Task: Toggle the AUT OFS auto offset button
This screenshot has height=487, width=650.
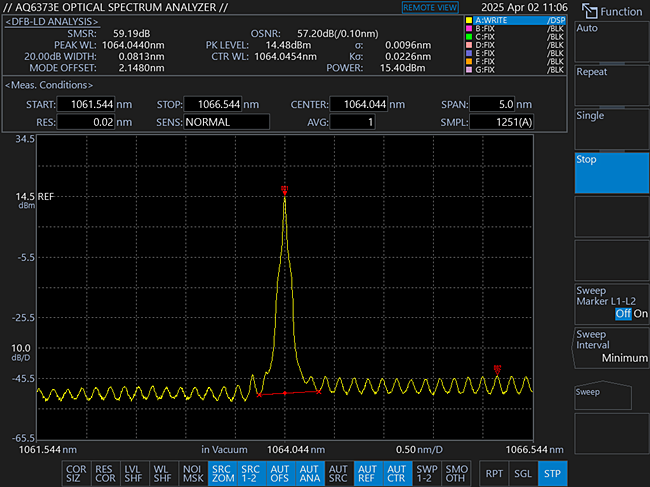Action: [280, 472]
